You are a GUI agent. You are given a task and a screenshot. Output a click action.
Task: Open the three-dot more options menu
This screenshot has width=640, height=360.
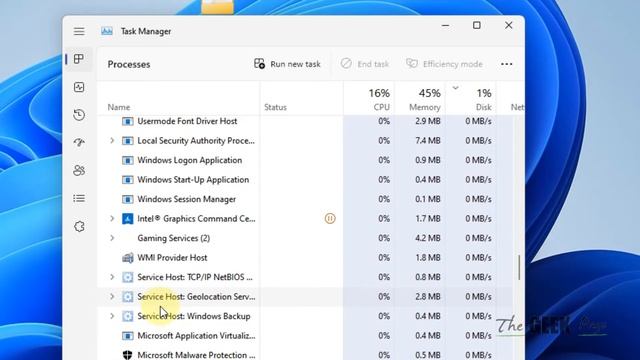507,64
